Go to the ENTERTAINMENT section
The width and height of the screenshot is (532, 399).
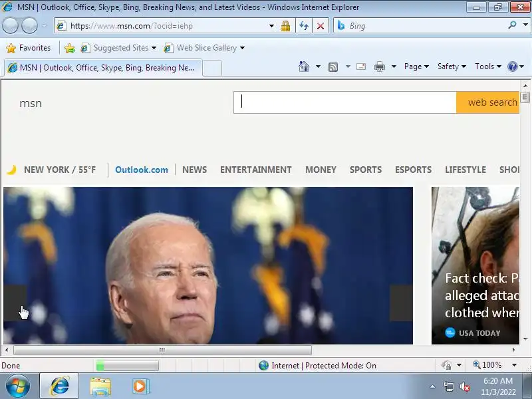pos(256,170)
